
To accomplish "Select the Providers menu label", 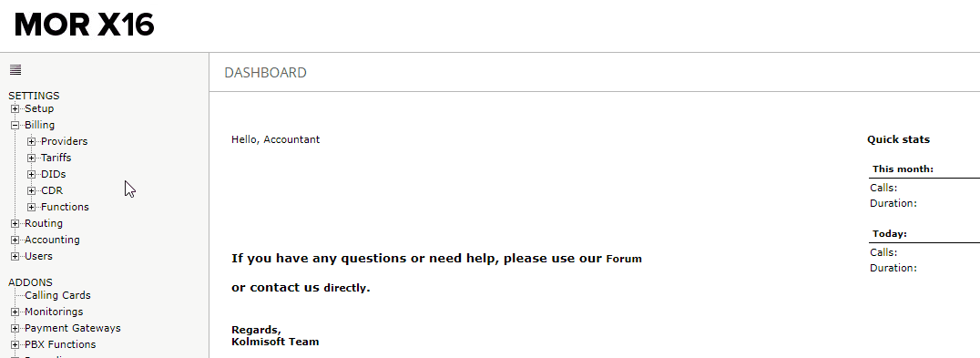I will point(65,141).
